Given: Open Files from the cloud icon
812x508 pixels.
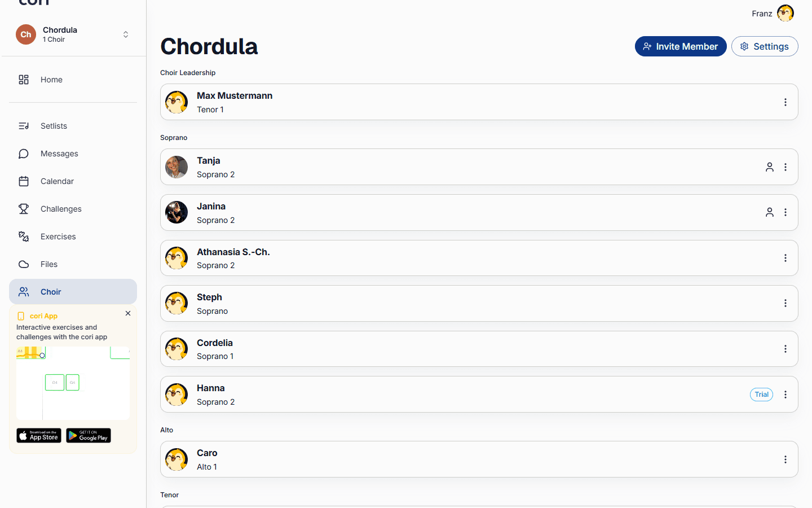Looking at the screenshot, I should [x=24, y=264].
